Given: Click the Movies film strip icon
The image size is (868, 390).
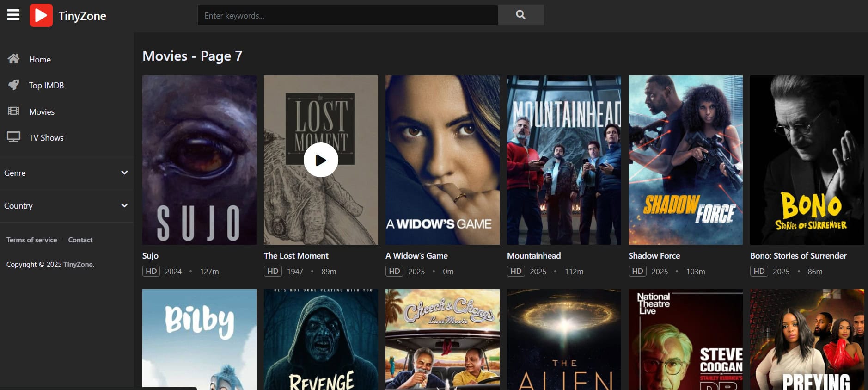Looking at the screenshot, I should tap(13, 111).
